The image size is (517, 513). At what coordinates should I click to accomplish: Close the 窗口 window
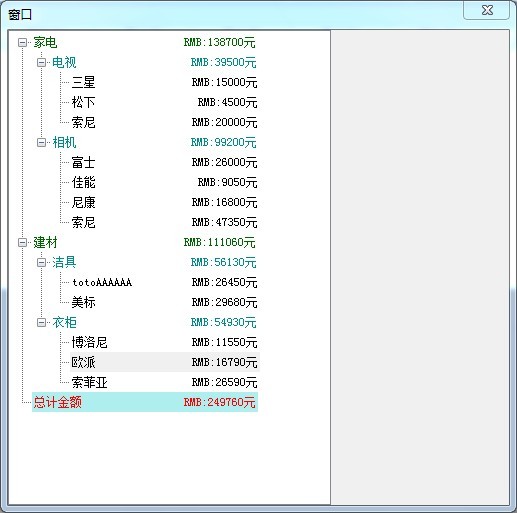pos(487,10)
